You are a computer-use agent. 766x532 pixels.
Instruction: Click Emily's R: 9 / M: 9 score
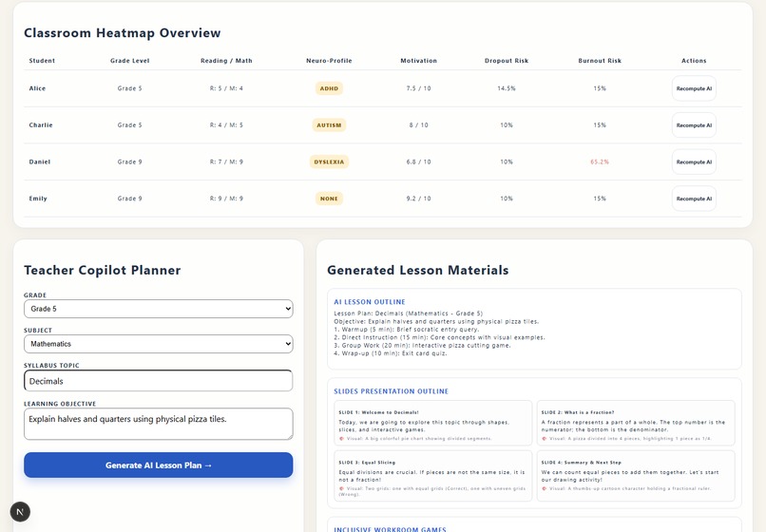[x=226, y=199]
